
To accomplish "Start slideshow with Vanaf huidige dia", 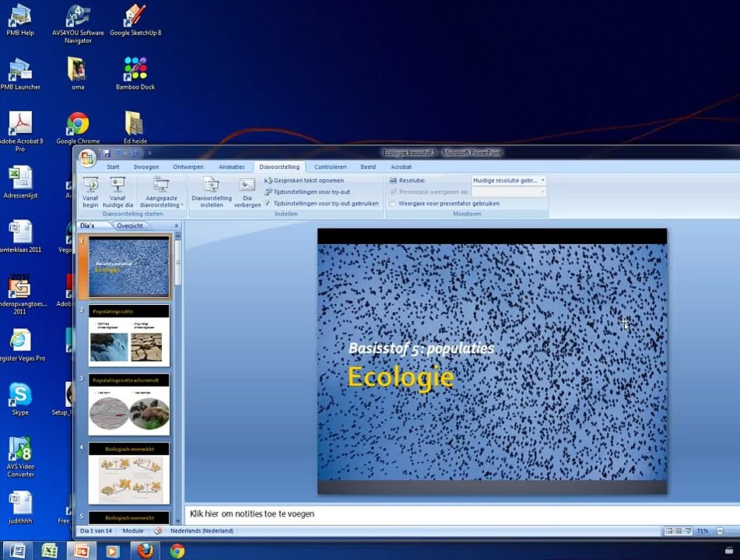I will (117, 192).
